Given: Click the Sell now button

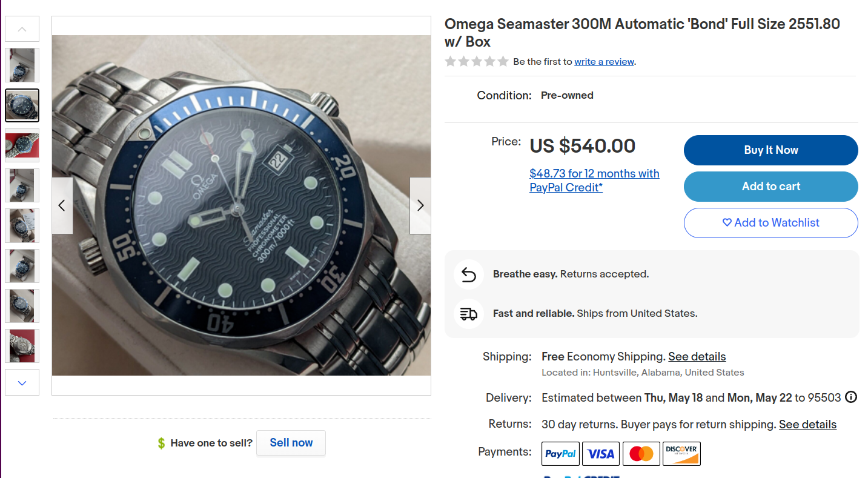Looking at the screenshot, I should tap(291, 443).
